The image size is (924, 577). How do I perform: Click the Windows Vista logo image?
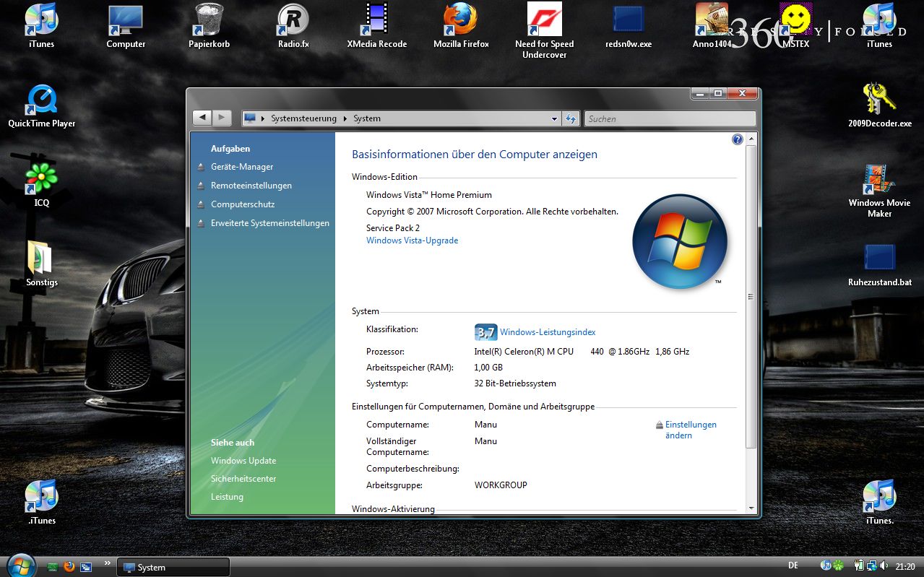(679, 241)
